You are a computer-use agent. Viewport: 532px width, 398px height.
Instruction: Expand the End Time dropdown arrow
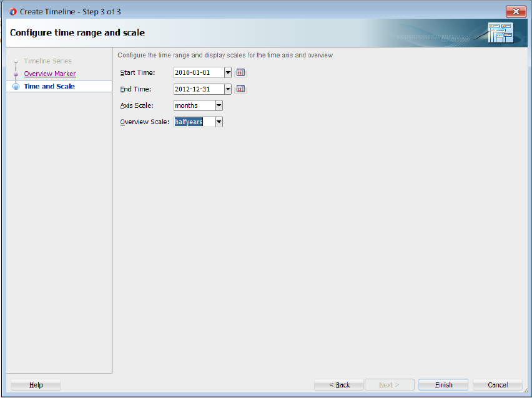tap(228, 89)
